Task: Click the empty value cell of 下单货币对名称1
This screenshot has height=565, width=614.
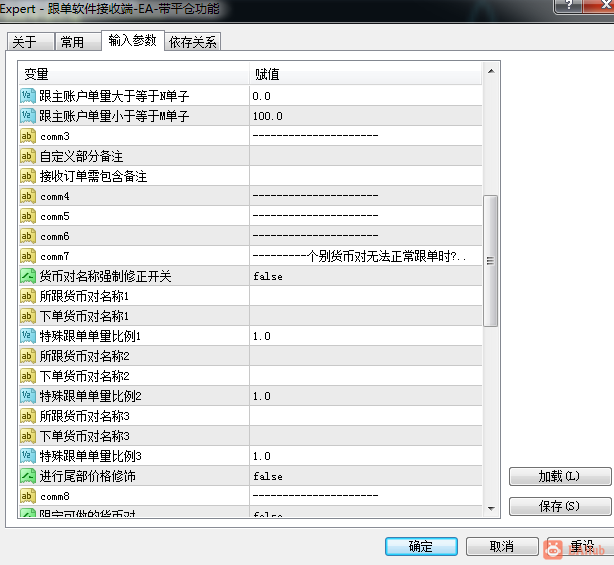Action: [366, 316]
